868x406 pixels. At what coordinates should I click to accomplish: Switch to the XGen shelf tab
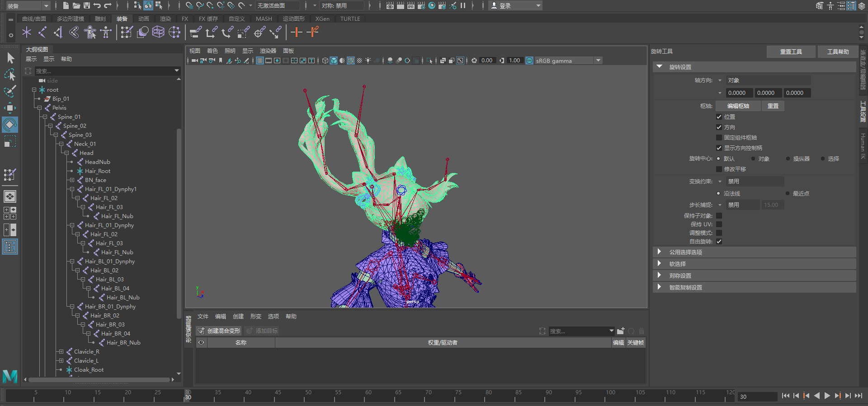click(322, 19)
